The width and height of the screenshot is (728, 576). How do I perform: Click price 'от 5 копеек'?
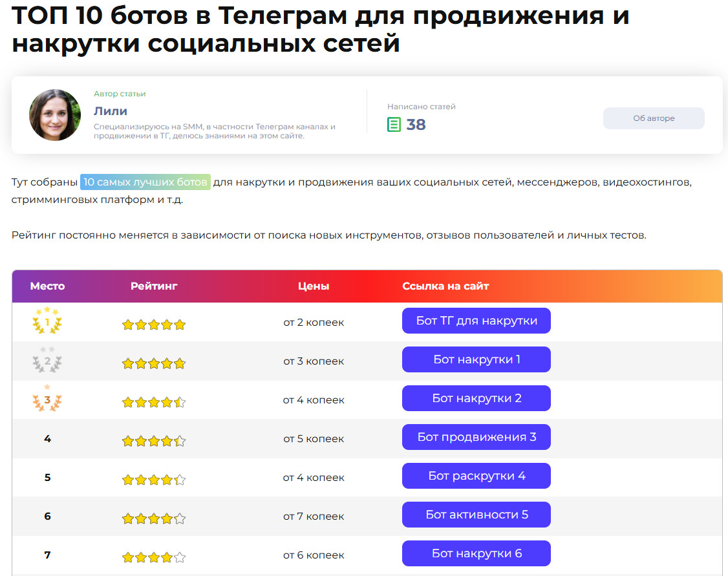(x=314, y=438)
